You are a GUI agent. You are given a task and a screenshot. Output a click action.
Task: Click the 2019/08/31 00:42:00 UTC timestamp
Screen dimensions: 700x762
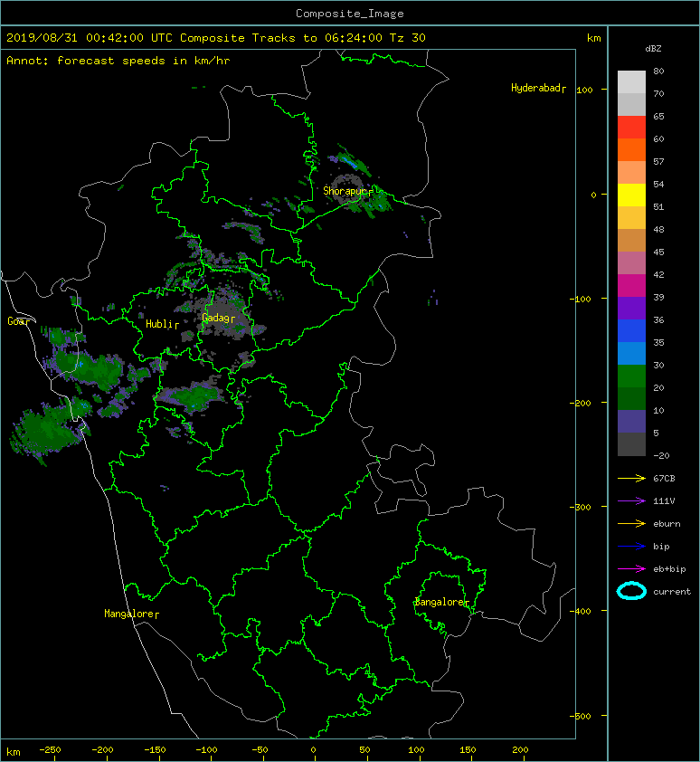90,38
